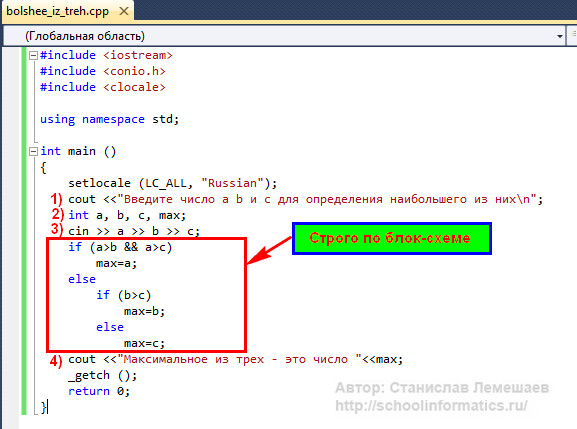Click the 'setlocale (LC_ALL, "Russian");' line
Viewport: 577px width, 429px height.
click(172, 183)
